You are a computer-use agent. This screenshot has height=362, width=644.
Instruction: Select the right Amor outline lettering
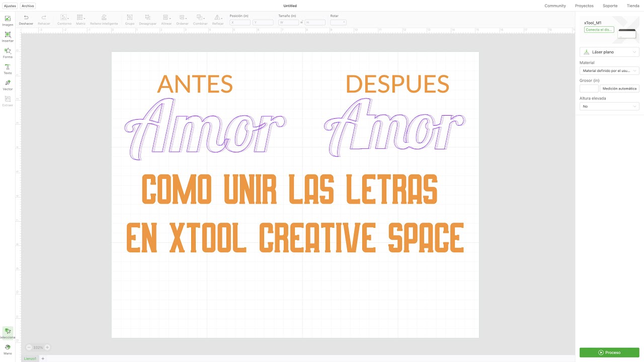point(394,127)
